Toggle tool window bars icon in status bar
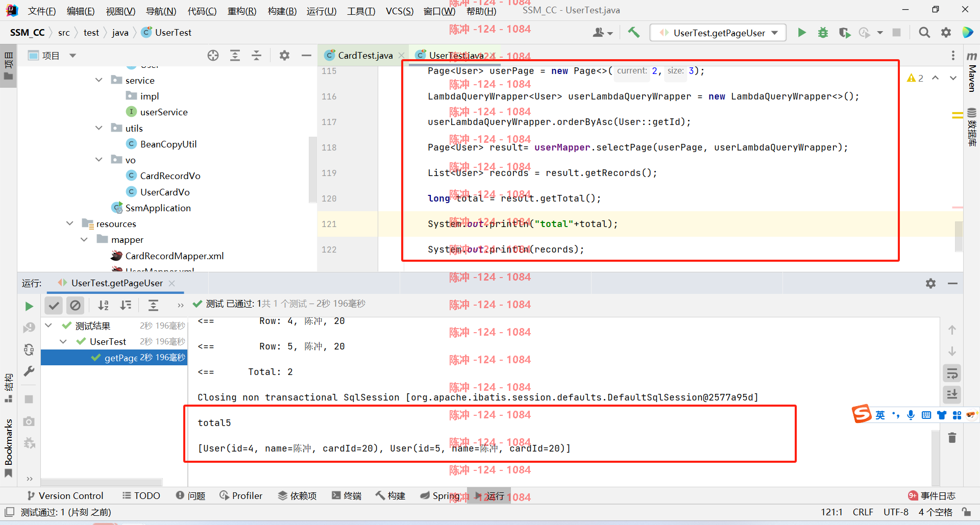 (x=9, y=512)
